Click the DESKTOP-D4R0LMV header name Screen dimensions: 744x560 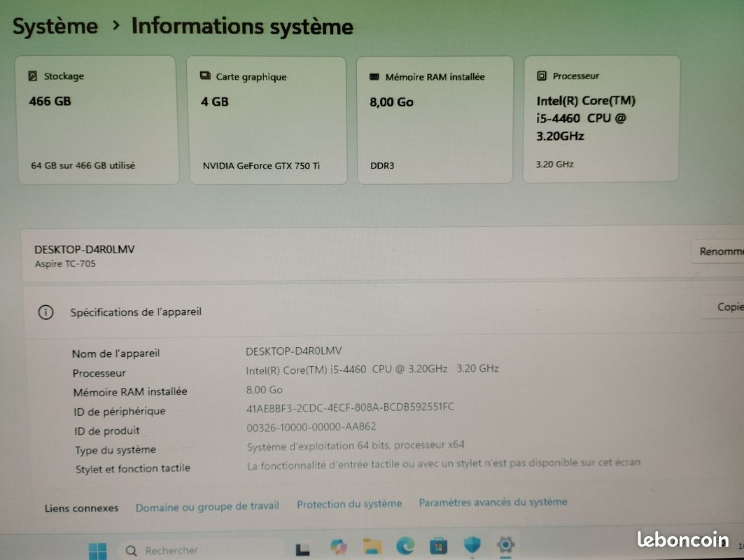[x=85, y=249]
